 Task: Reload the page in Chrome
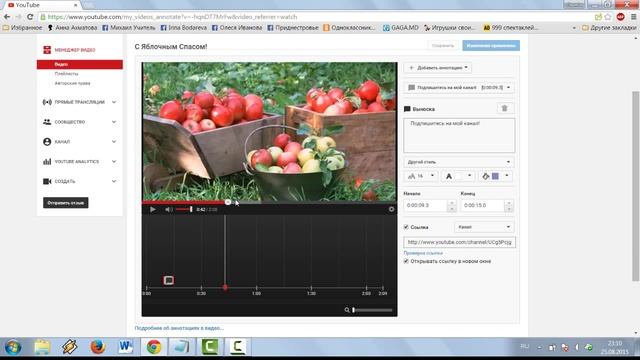30,17
